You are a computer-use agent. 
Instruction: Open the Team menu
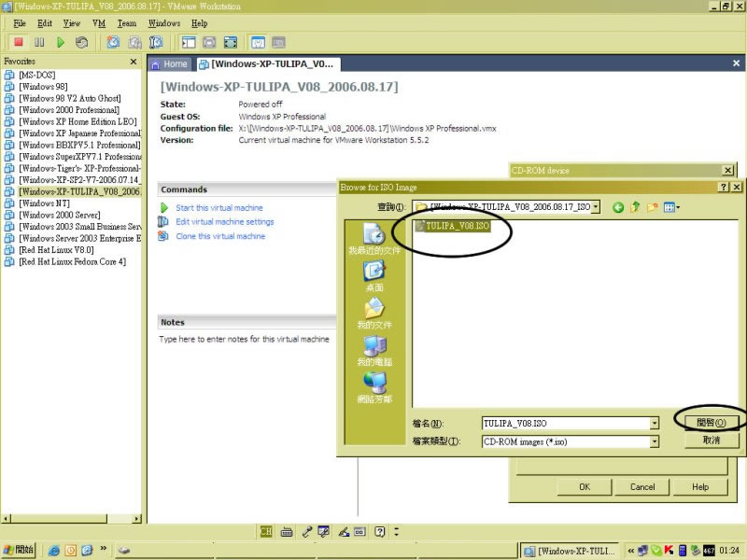pyautogui.click(x=127, y=23)
